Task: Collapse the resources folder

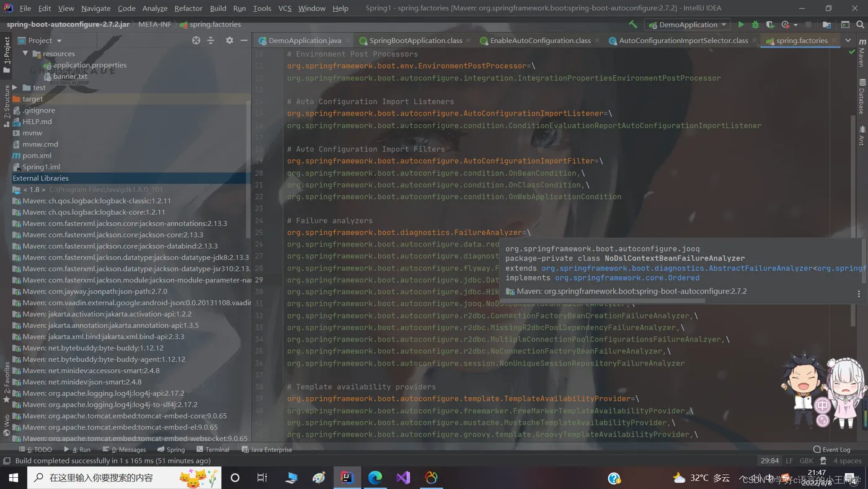Action: (x=25, y=53)
